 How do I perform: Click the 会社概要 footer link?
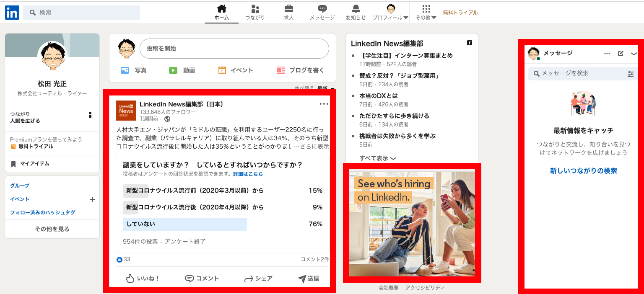[x=389, y=288]
